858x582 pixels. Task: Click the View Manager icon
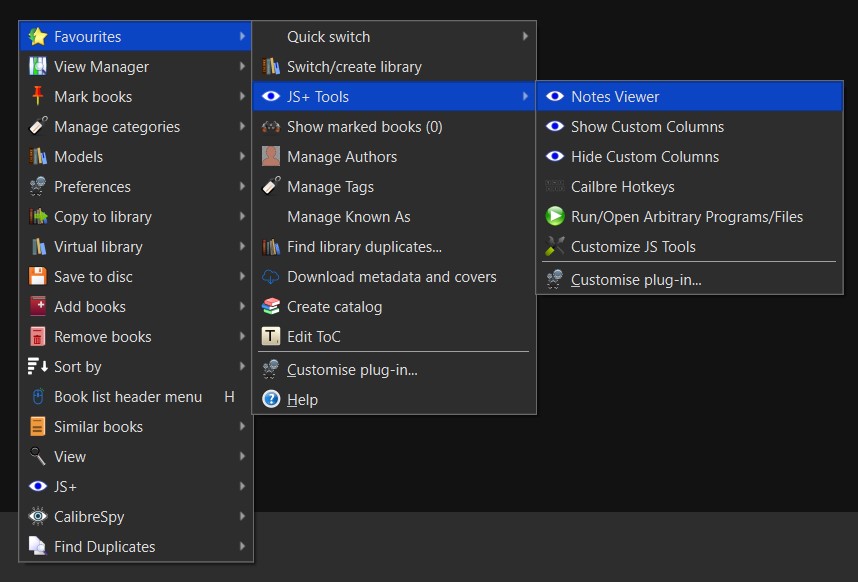[38, 67]
